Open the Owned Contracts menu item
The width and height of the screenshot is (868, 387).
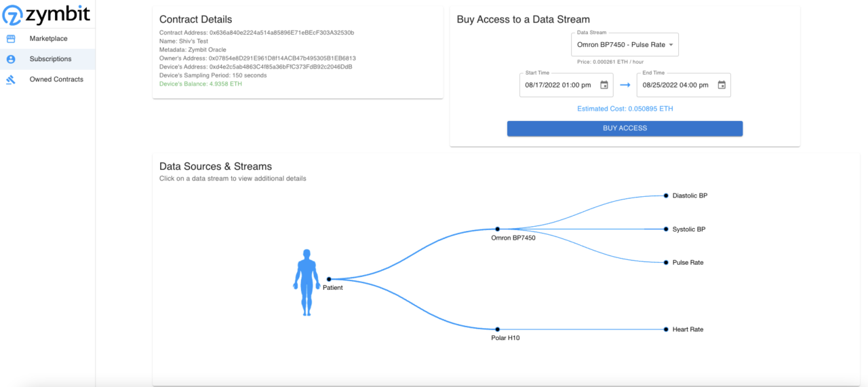tap(47, 79)
